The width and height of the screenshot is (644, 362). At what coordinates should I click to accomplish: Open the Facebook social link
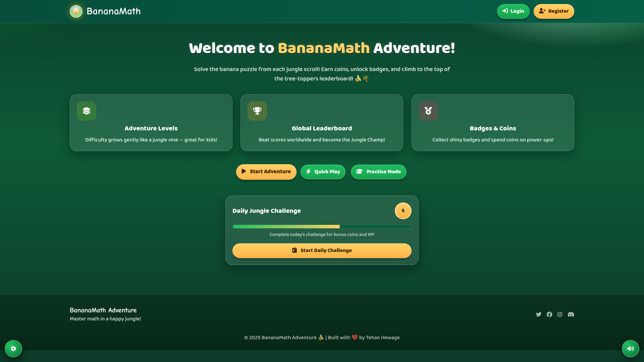coord(549,314)
